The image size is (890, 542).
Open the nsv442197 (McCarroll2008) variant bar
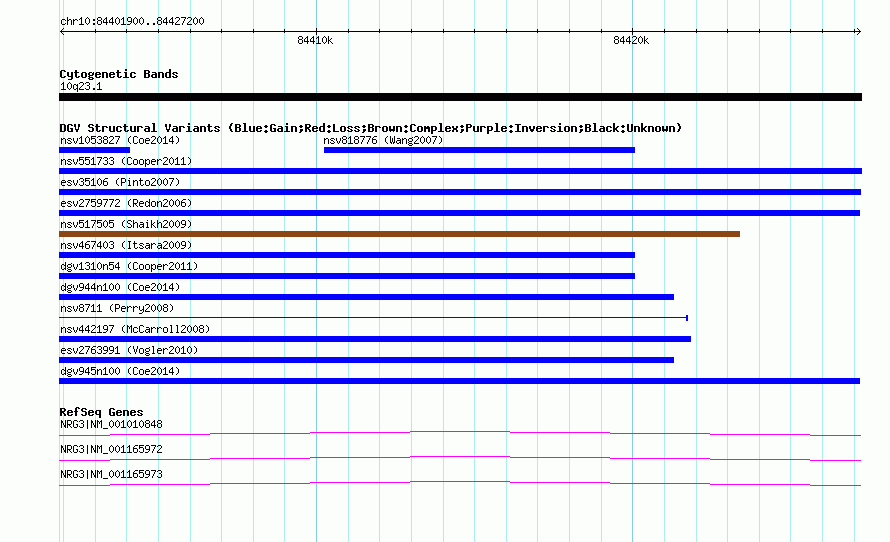375,339
